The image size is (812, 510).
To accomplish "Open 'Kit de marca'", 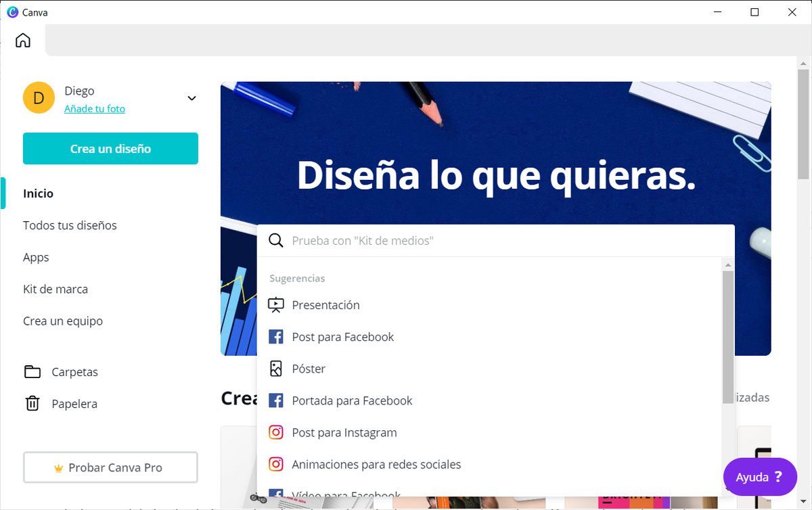I will click(x=55, y=289).
